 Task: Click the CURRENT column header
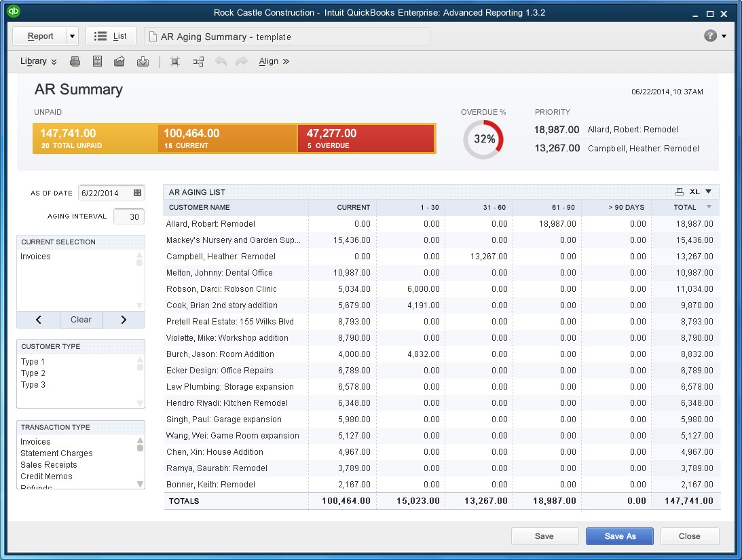[354, 207]
